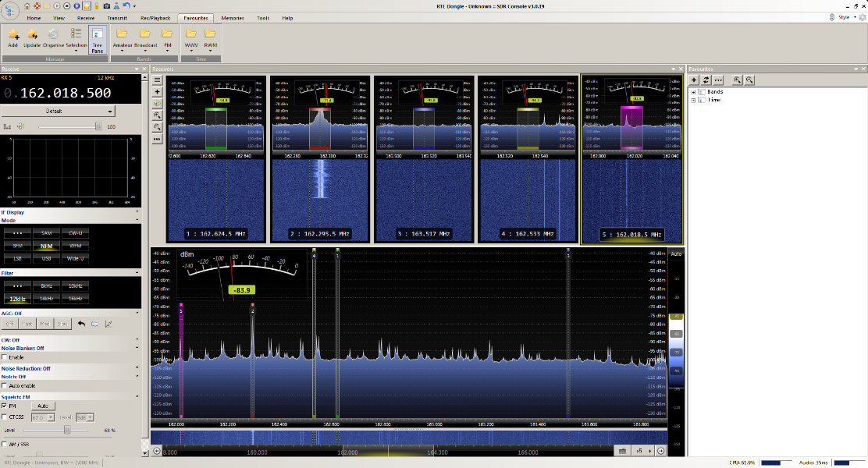The height and width of the screenshot is (468, 868).
Task: Adjust the squelch Level slider handle
Action: (67, 430)
